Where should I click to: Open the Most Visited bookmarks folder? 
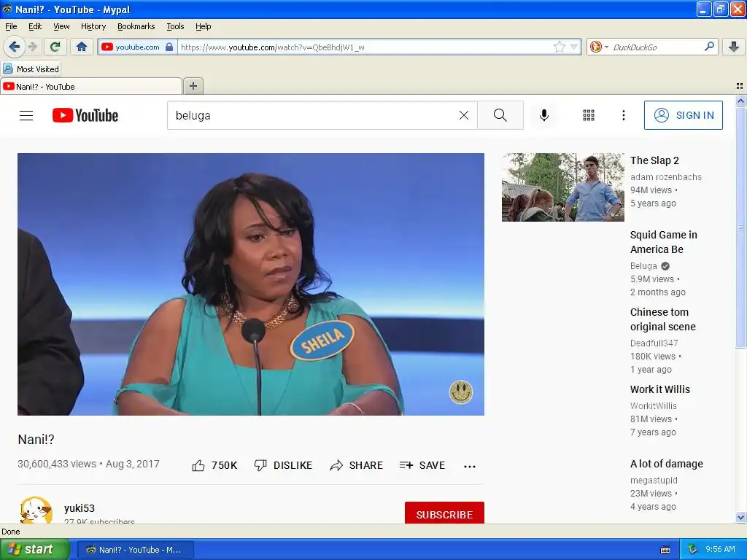pyautogui.click(x=31, y=69)
